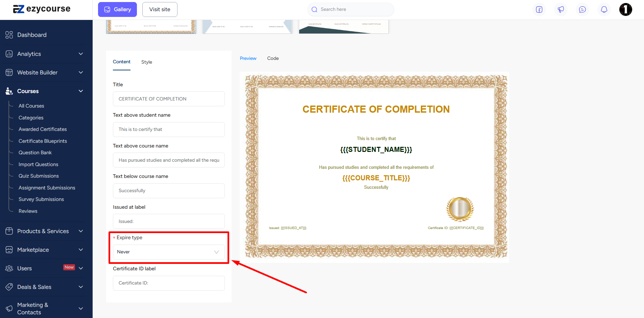Open Certificate Blueprints in sidebar
The width and height of the screenshot is (644, 318).
[x=43, y=141]
